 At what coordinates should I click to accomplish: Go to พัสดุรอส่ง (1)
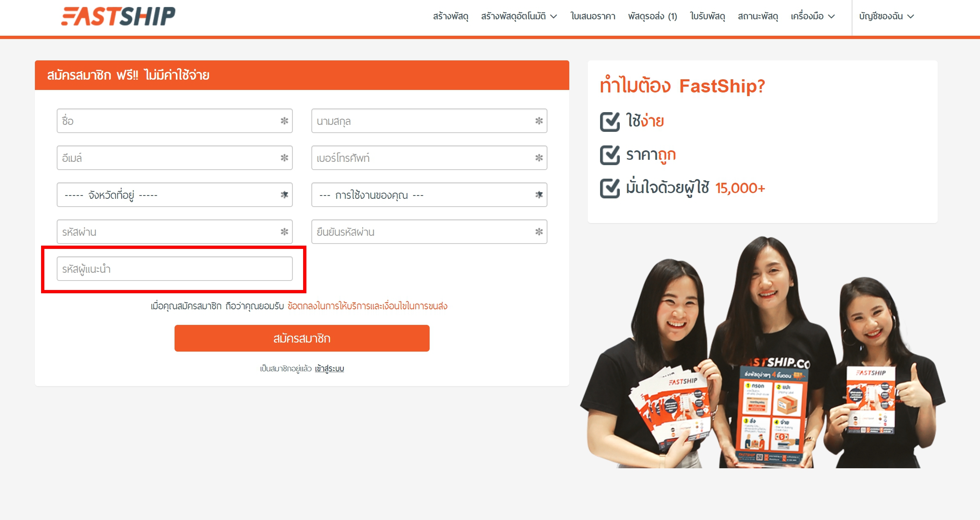[653, 16]
